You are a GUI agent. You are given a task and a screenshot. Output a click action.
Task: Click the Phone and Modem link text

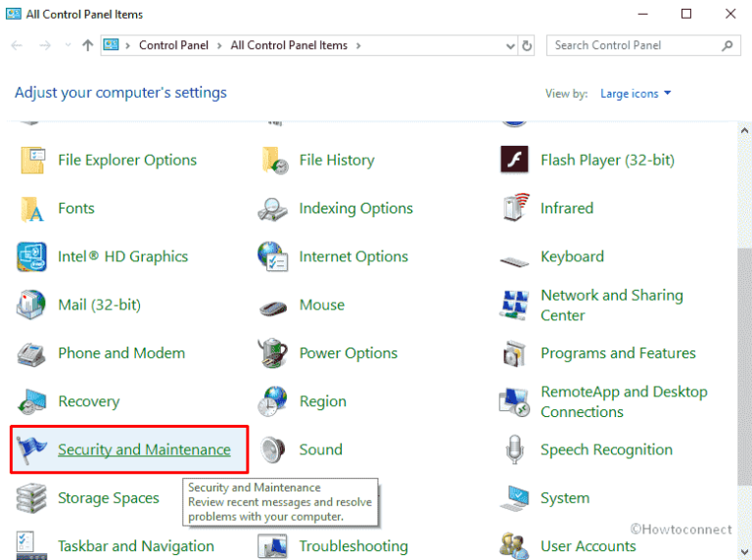121,353
